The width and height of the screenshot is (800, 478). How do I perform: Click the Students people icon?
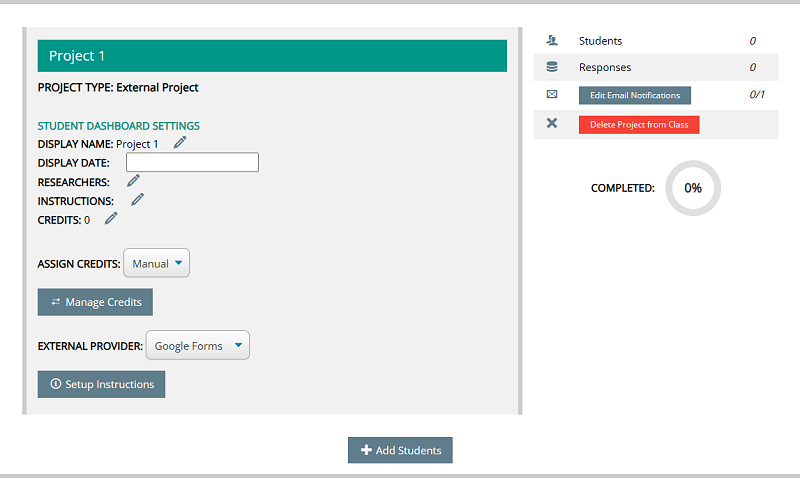[x=551, y=41]
